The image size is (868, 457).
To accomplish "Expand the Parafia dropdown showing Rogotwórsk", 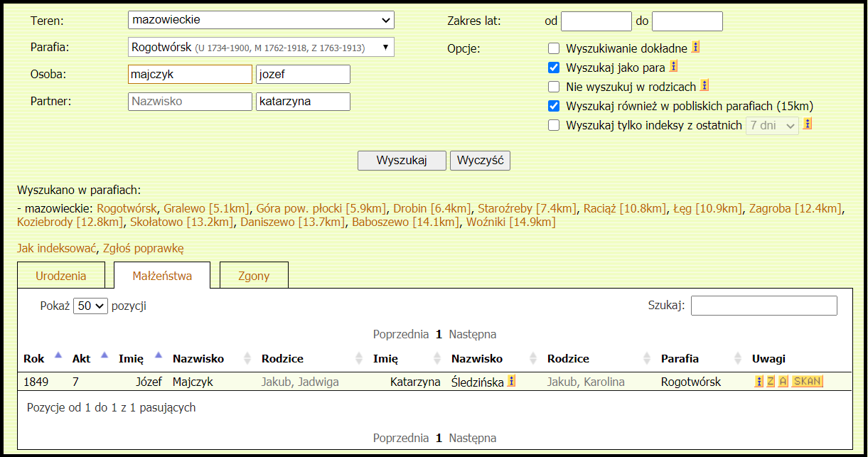I will 261,48.
